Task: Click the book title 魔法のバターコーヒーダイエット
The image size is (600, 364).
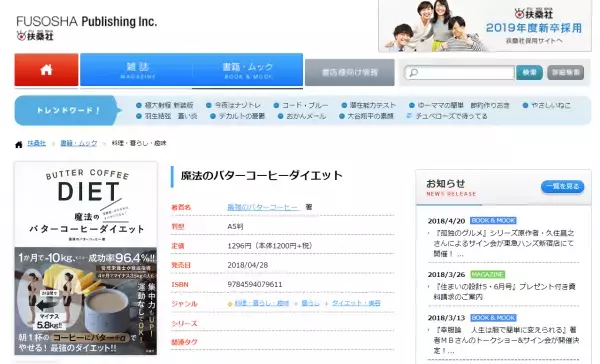Action: 261,175
